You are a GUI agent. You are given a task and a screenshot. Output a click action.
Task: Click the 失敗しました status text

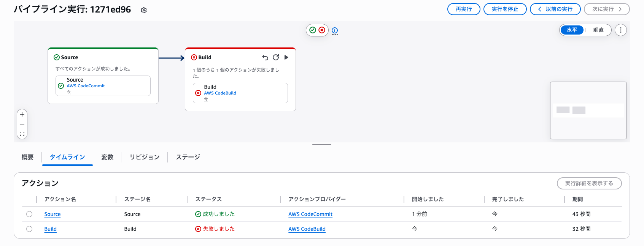[x=219, y=229]
